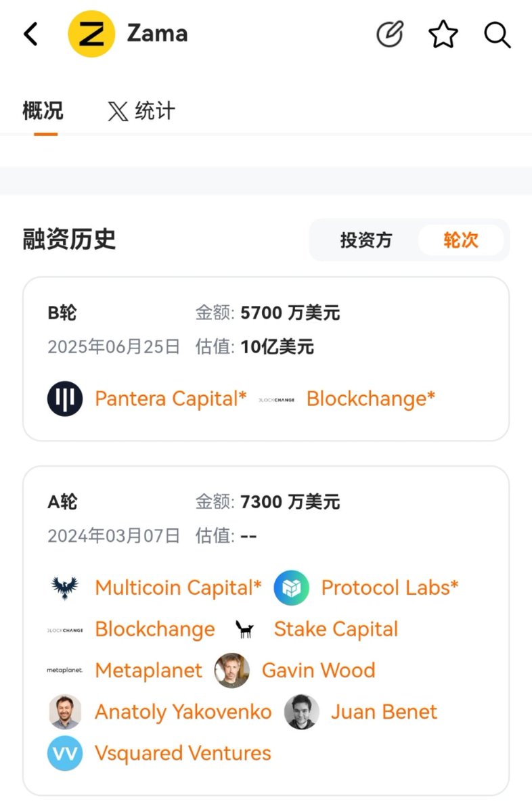The width and height of the screenshot is (532, 812).
Task: Tap the Stake Capital fox logo
Action: point(244,629)
